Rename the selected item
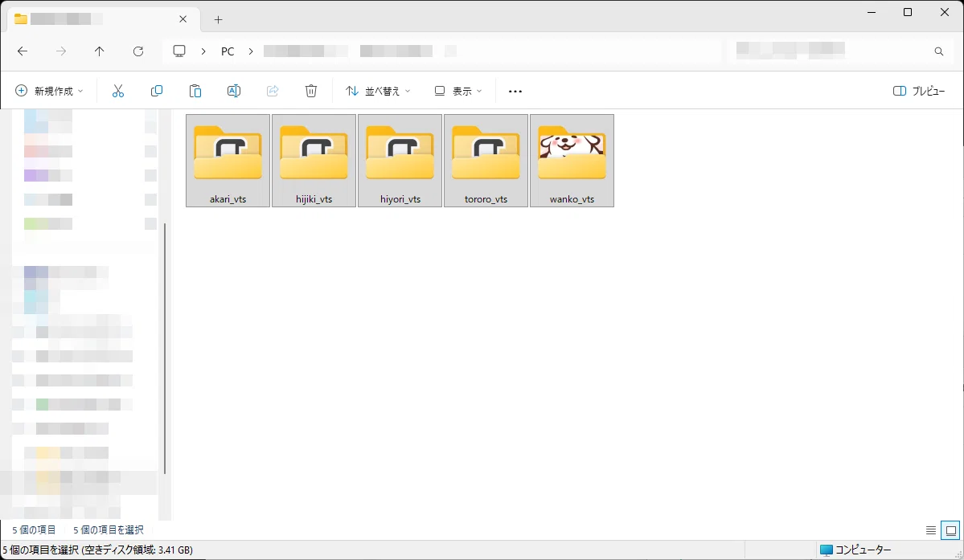 coord(234,91)
